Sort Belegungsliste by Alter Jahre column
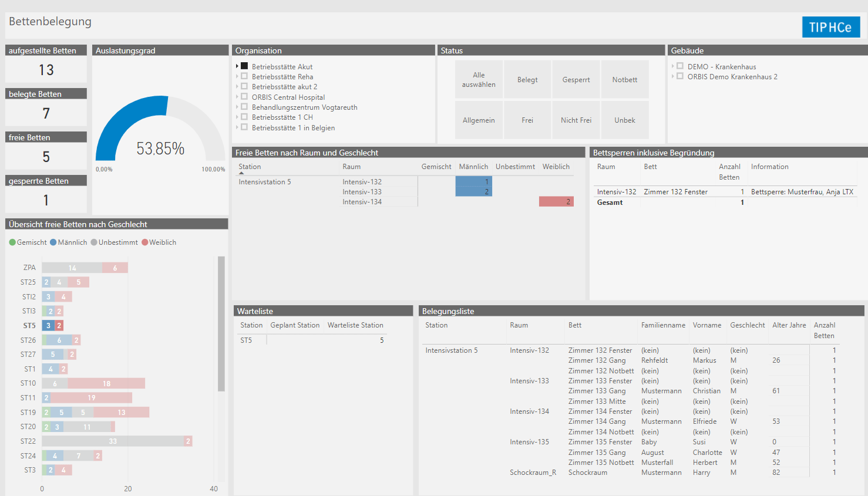 [789, 325]
